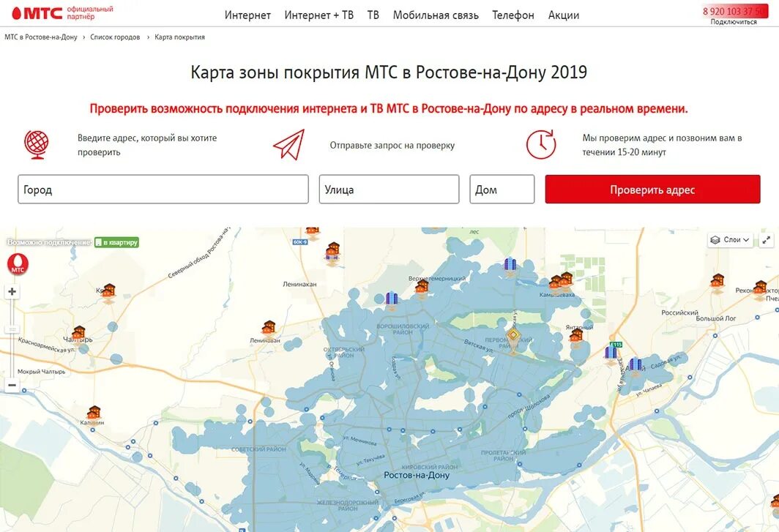Toggle fullscreen map with the expand icon
Image resolution: width=779 pixels, height=532 pixels.
pos(766,240)
